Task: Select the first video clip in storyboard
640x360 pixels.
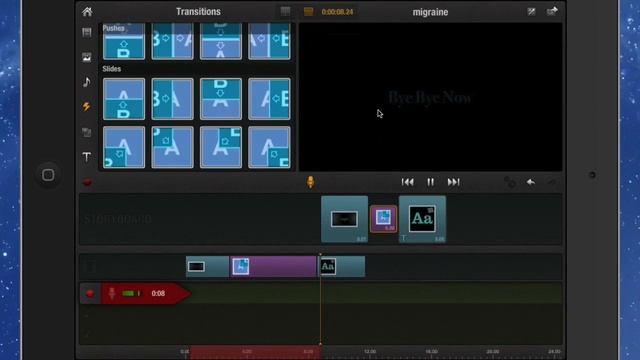Action: [x=344, y=219]
